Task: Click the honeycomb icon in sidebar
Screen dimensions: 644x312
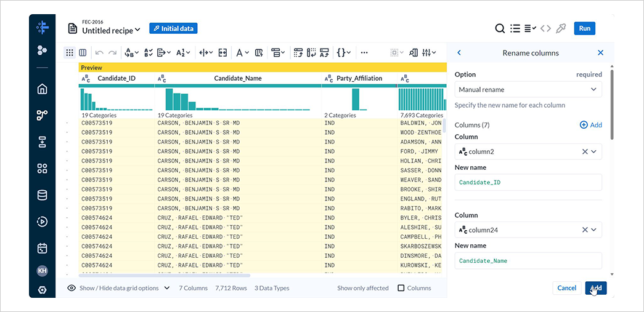Action: [42, 50]
